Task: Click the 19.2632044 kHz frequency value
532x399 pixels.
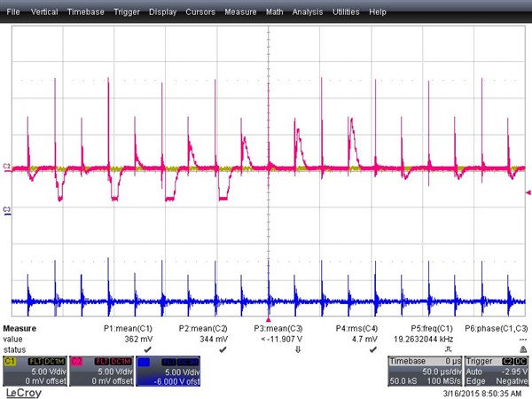Action: [x=423, y=339]
